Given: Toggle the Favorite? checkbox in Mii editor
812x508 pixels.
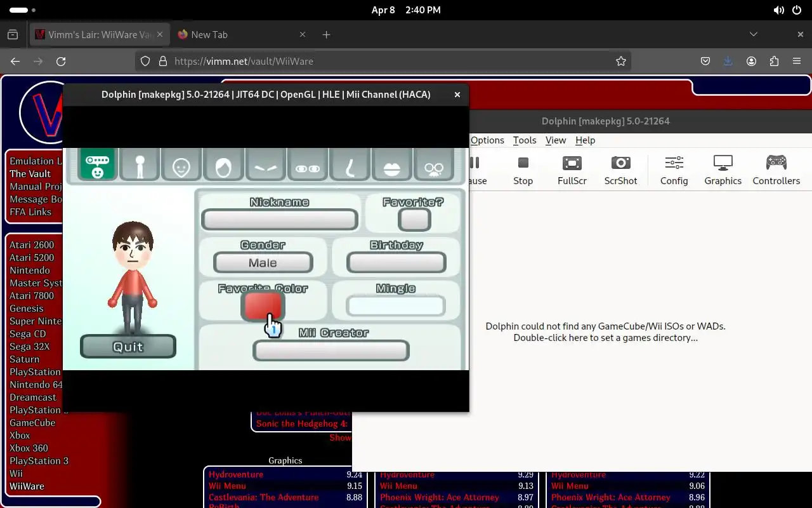Looking at the screenshot, I should click(x=414, y=220).
